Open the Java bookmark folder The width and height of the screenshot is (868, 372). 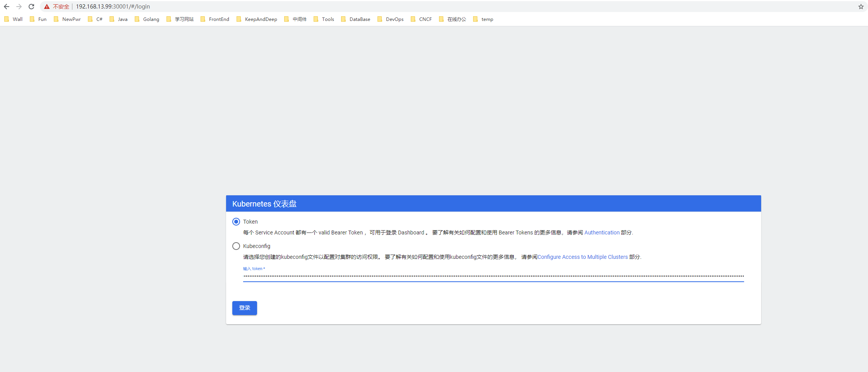[x=118, y=19]
